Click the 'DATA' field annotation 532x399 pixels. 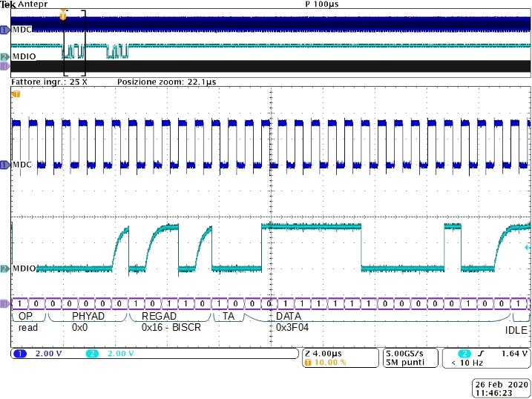coord(289,316)
